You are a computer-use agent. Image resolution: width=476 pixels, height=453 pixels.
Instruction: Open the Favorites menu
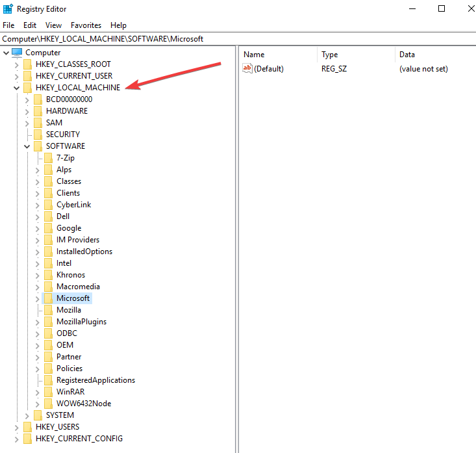86,25
